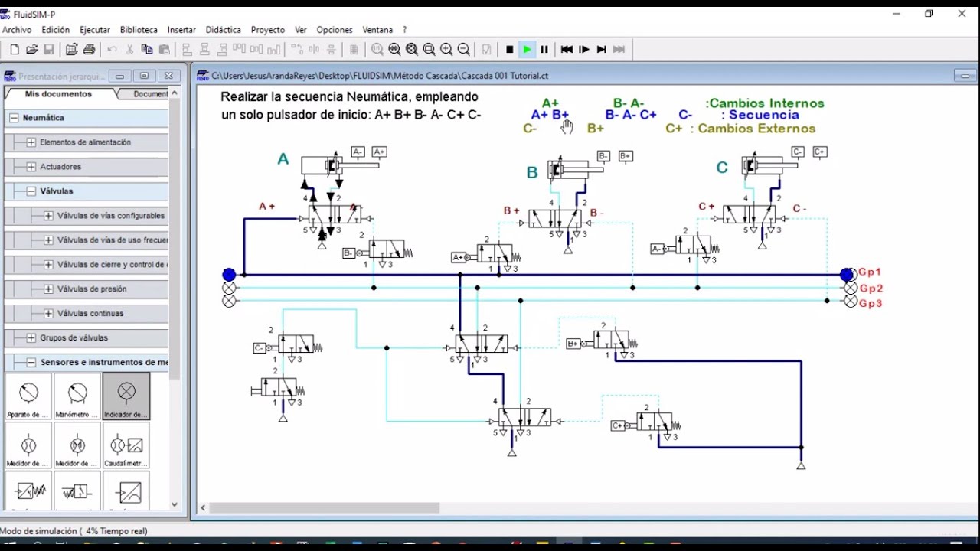Click the print preview toolbar icon

click(x=71, y=50)
